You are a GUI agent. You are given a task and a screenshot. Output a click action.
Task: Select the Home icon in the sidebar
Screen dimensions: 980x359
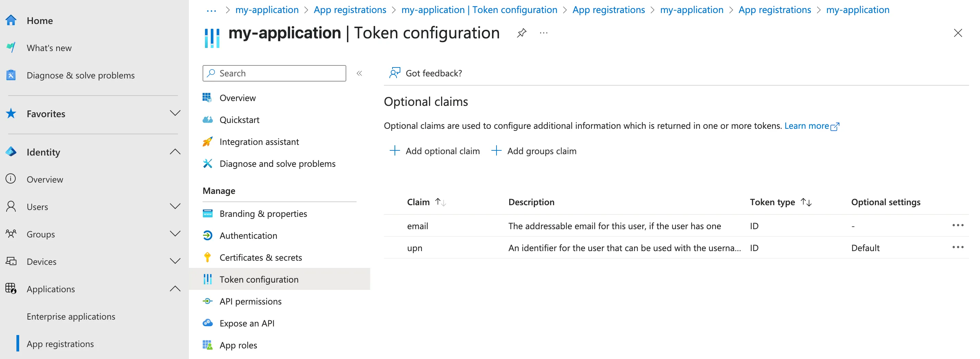click(11, 20)
